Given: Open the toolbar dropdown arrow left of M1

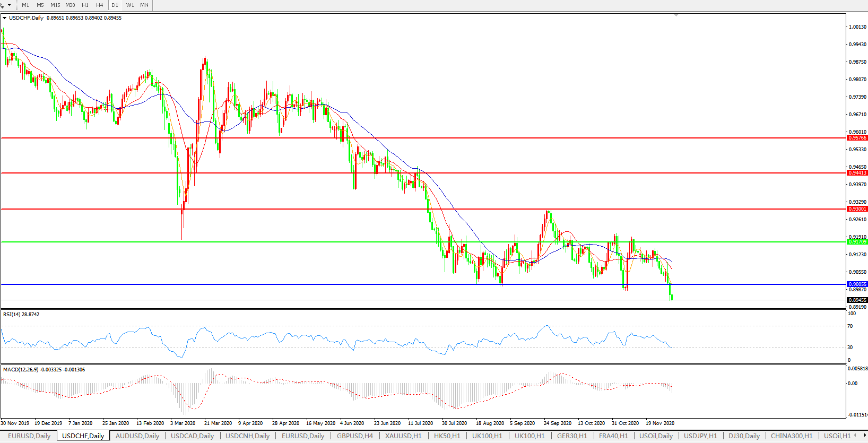Looking at the screenshot, I should [9, 5].
